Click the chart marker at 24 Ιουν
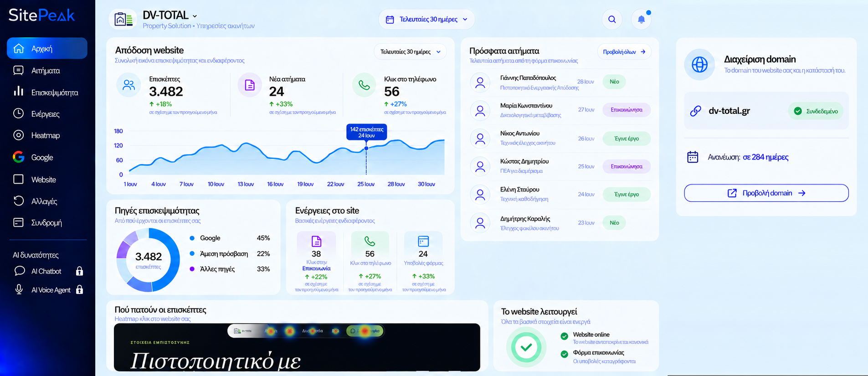The image size is (868, 376). 366,149
